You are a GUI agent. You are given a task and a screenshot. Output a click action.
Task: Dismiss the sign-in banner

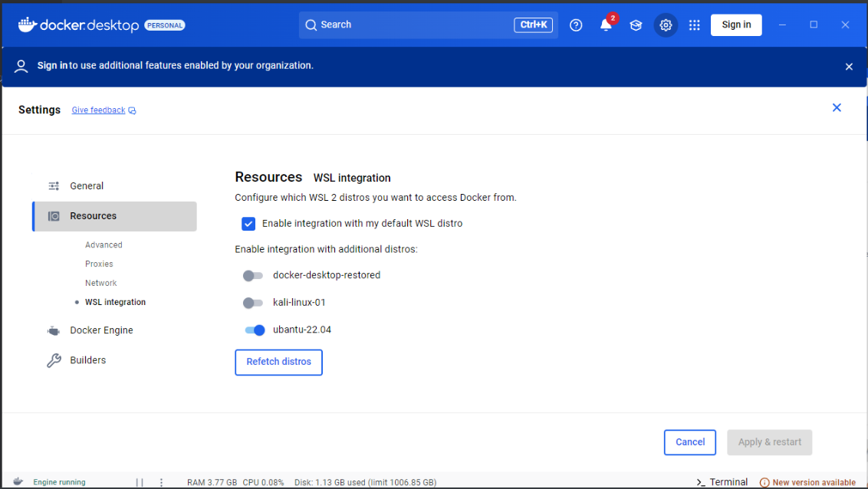coord(849,67)
